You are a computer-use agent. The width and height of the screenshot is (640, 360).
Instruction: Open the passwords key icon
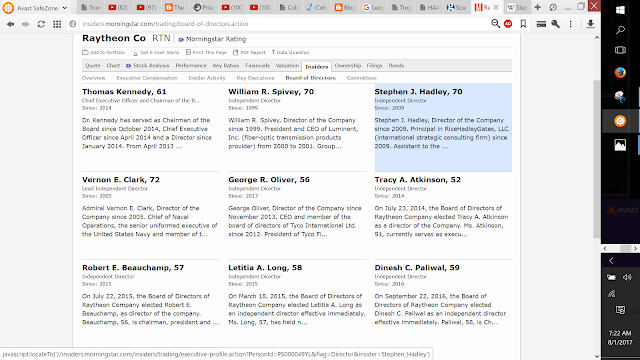(556, 24)
